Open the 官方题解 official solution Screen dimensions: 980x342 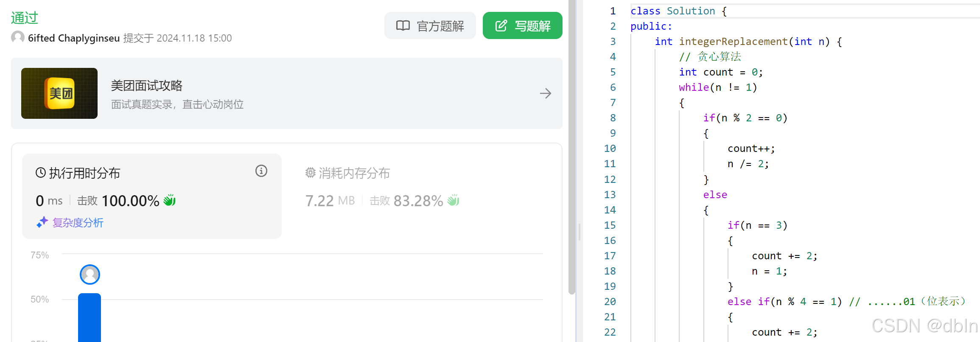430,26
